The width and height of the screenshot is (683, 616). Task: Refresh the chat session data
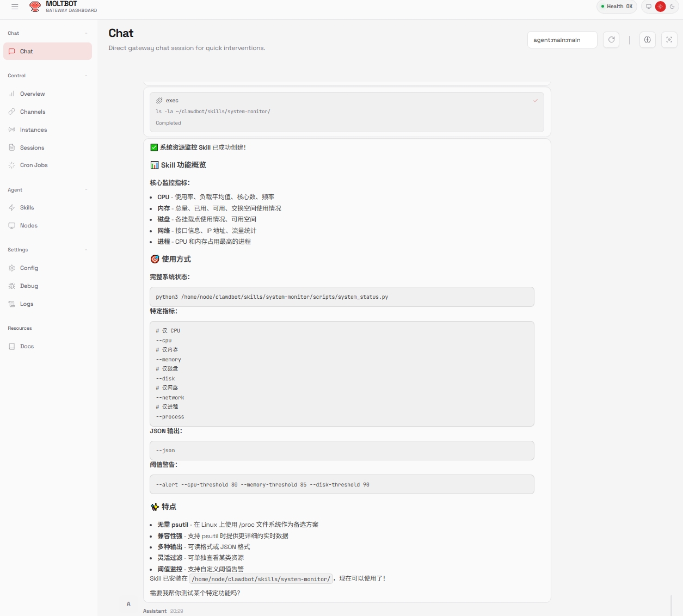(611, 40)
